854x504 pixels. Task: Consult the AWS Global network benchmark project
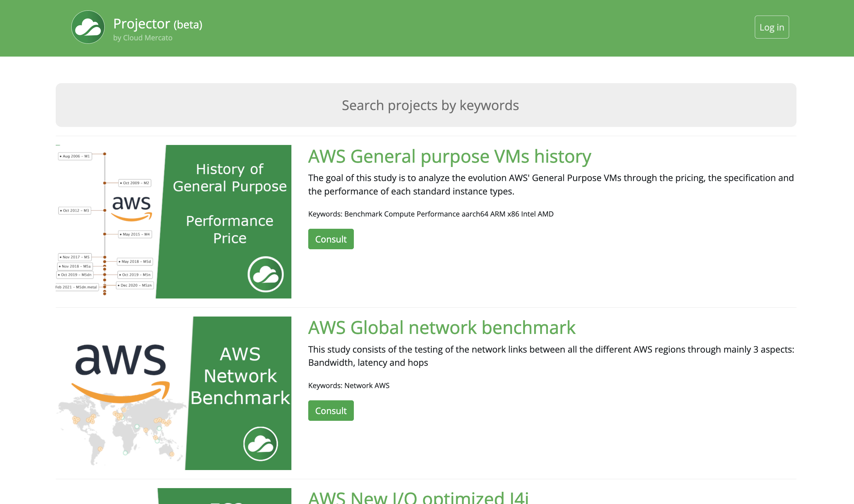click(331, 411)
